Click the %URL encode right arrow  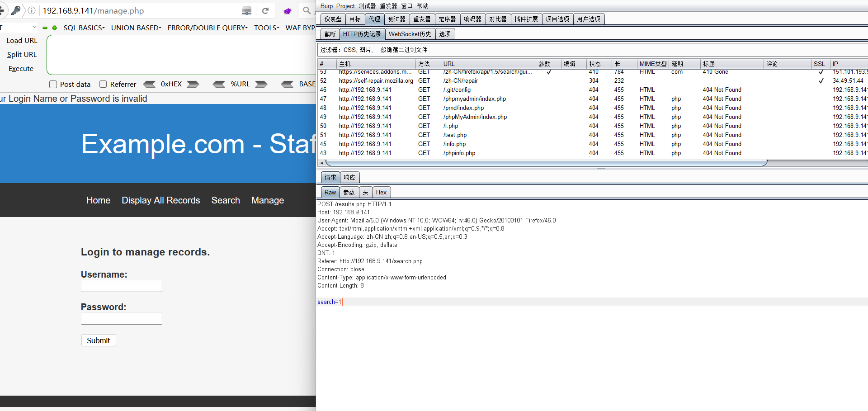pos(261,84)
